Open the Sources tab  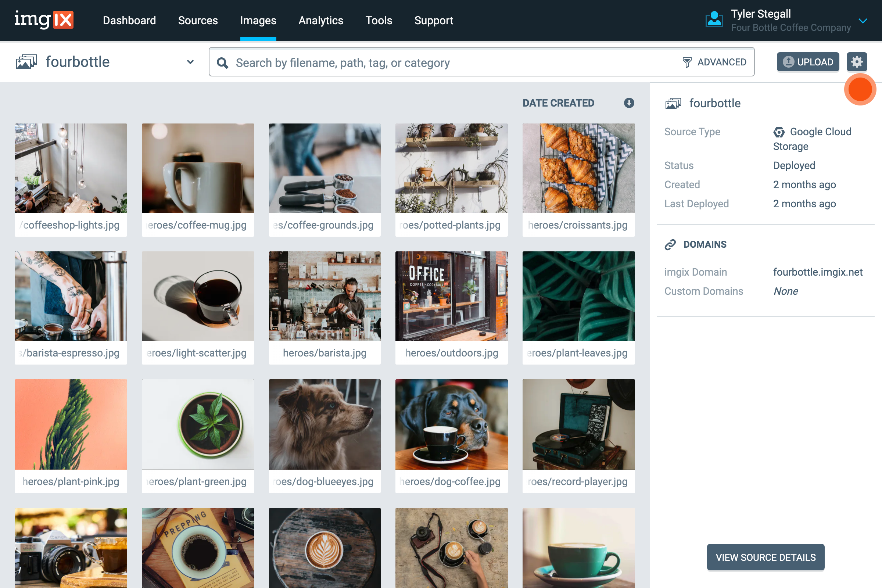coord(198,20)
